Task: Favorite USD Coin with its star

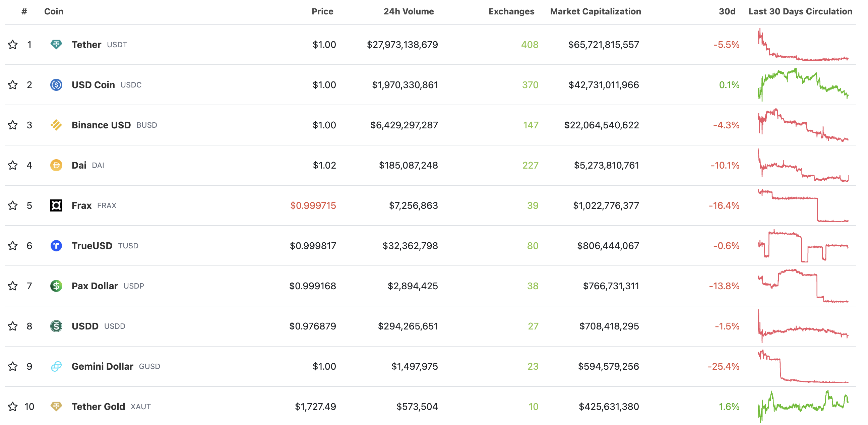Action: click(13, 84)
